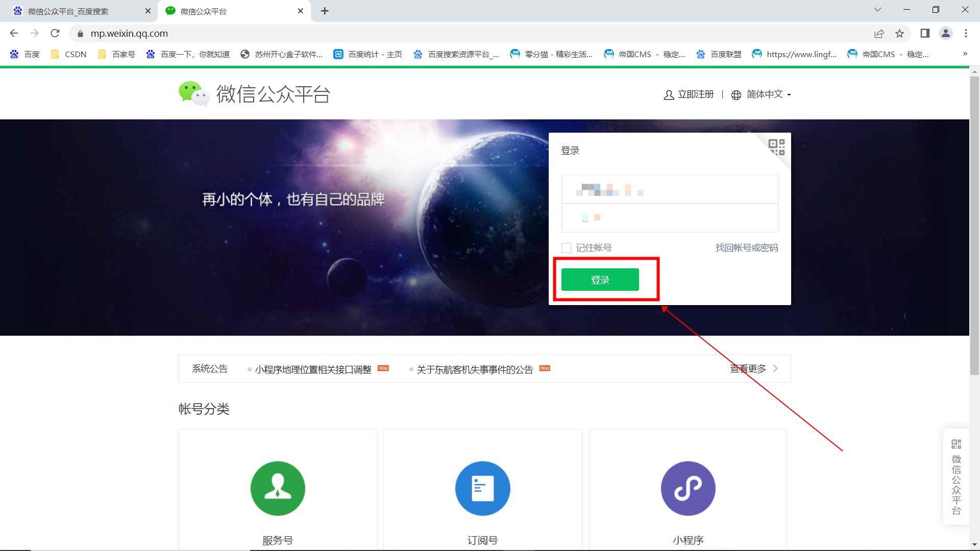The width and height of the screenshot is (980, 551).
Task: Click the email input field
Action: pos(670,190)
